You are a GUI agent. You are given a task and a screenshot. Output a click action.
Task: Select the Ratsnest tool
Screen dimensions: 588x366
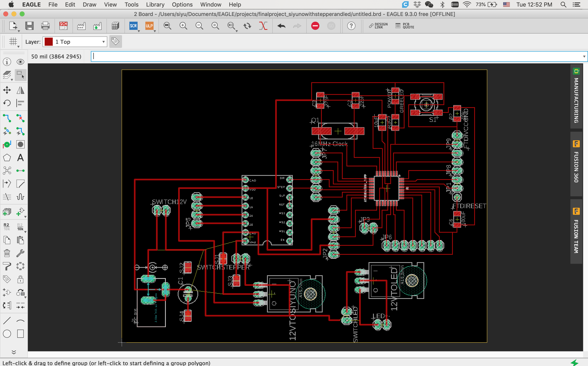7,171
